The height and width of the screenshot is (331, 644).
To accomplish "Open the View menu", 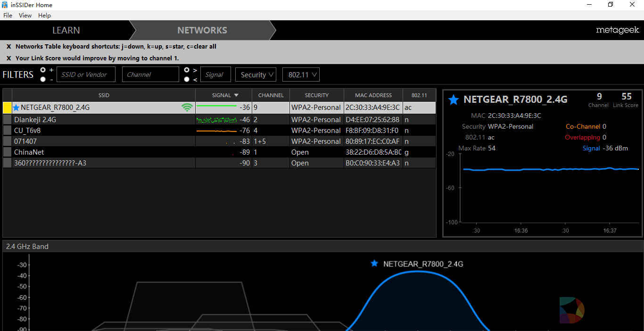I will click(25, 16).
